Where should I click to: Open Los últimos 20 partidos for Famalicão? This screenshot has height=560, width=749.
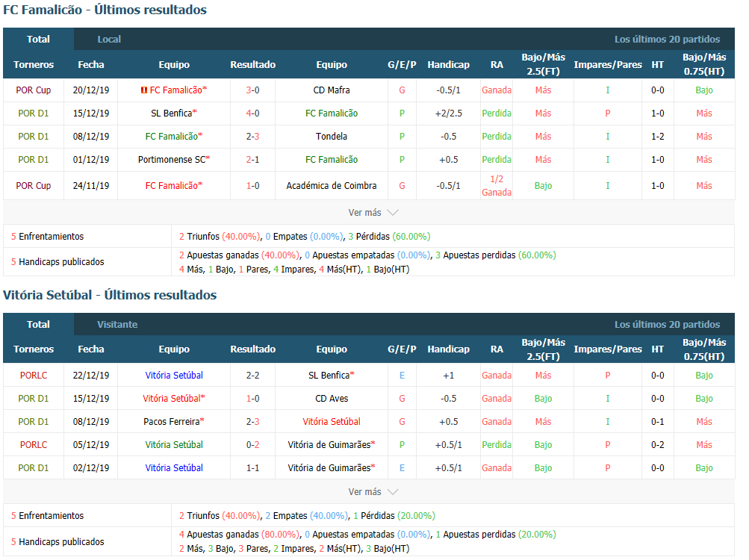[667, 39]
